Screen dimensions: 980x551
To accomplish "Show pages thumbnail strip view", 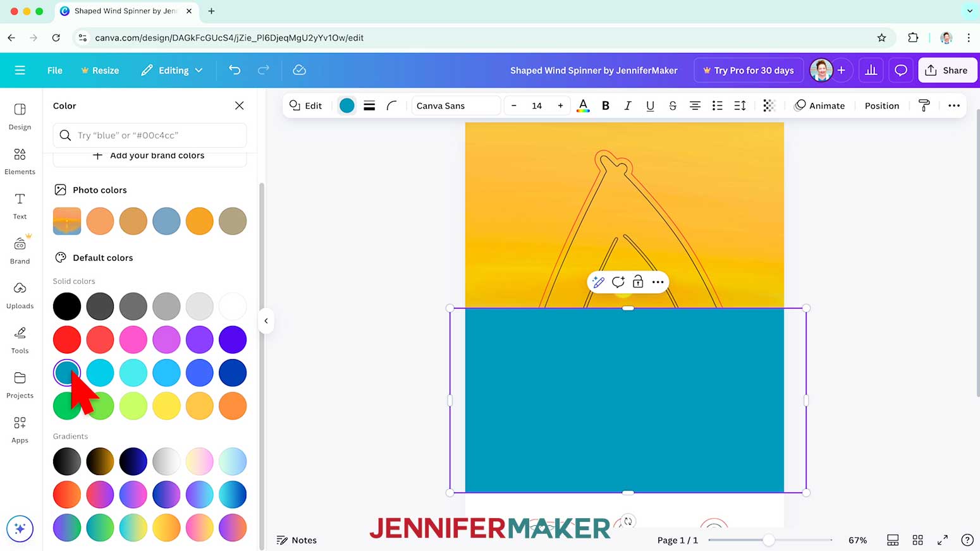I will click(x=893, y=540).
